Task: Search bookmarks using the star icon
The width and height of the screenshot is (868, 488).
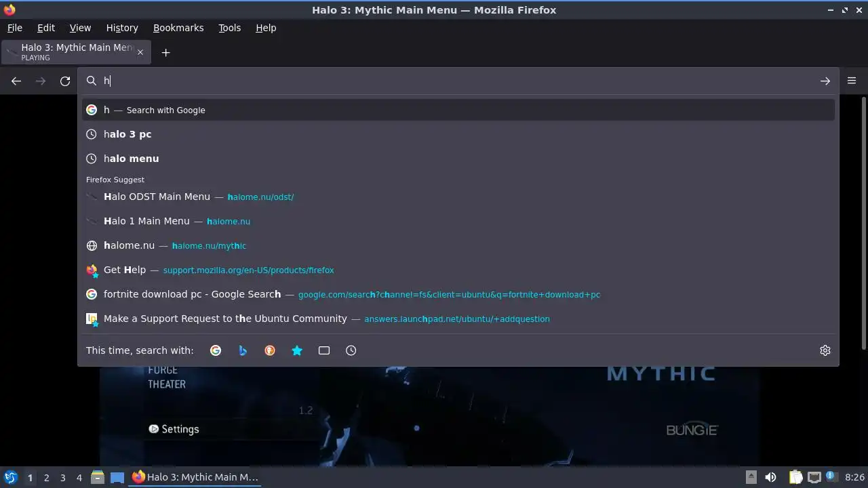Action: (297, 350)
